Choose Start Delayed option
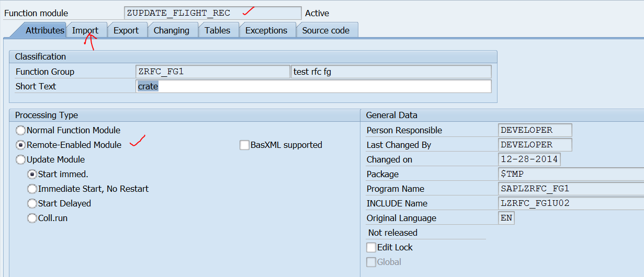The width and height of the screenshot is (644, 277). [32, 203]
